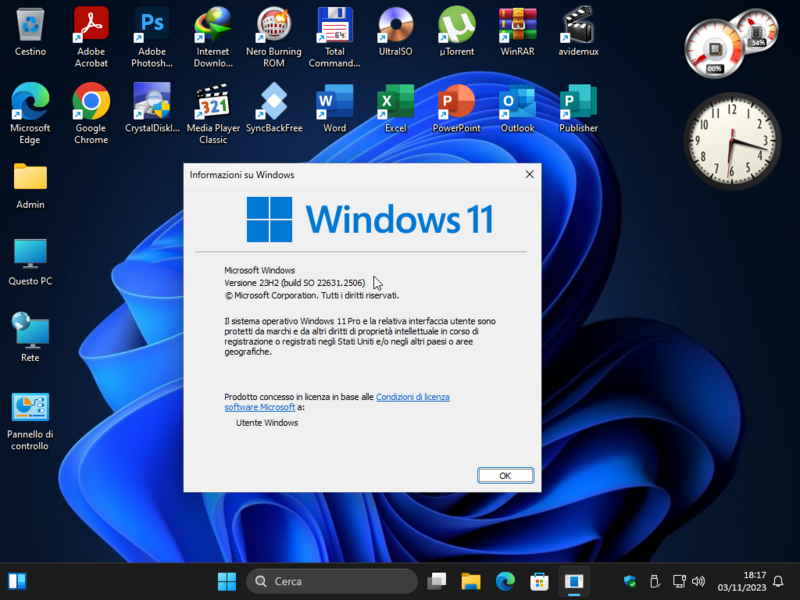This screenshot has width=800, height=600.
Task: Open File Explorer from the taskbar
Action: pyautogui.click(x=470, y=580)
